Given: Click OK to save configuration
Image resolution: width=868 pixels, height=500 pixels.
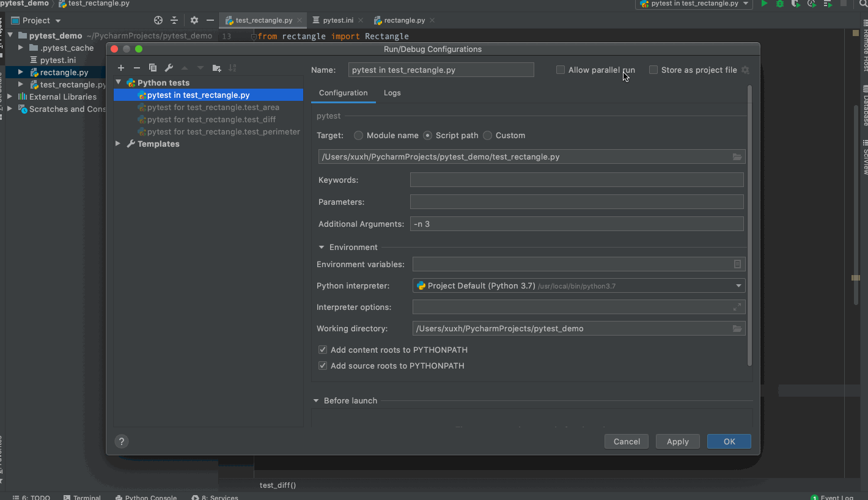Looking at the screenshot, I should 729,441.
